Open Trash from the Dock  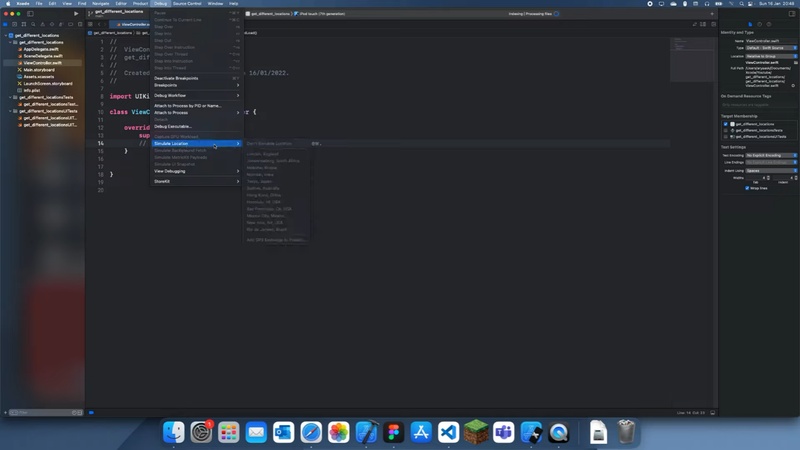(626, 432)
